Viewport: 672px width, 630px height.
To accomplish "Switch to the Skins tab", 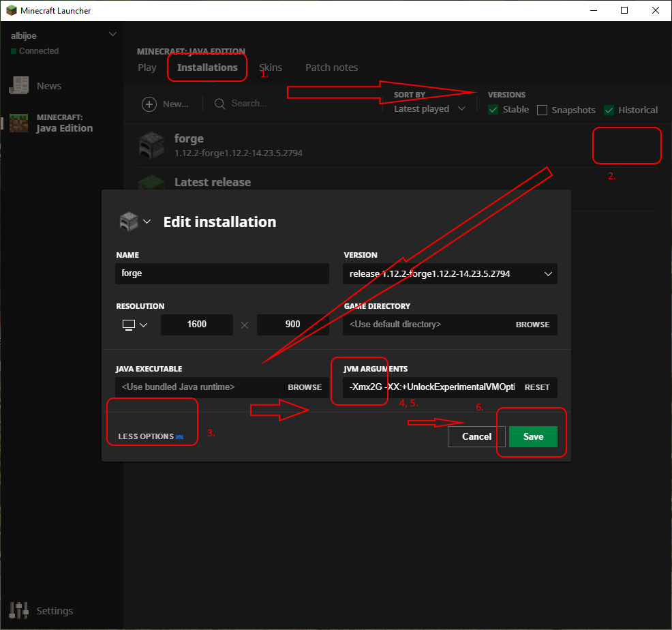I will (271, 67).
